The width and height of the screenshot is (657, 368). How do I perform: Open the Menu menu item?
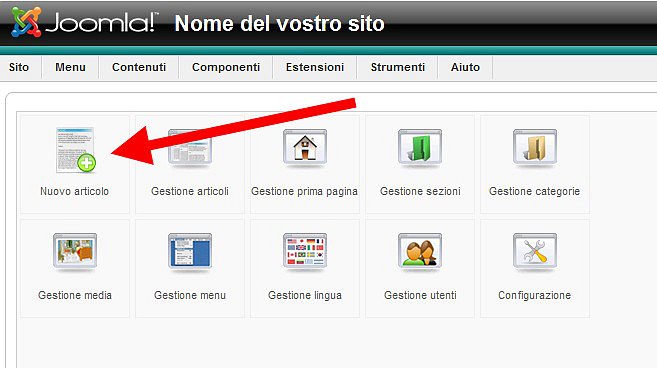tap(70, 67)
